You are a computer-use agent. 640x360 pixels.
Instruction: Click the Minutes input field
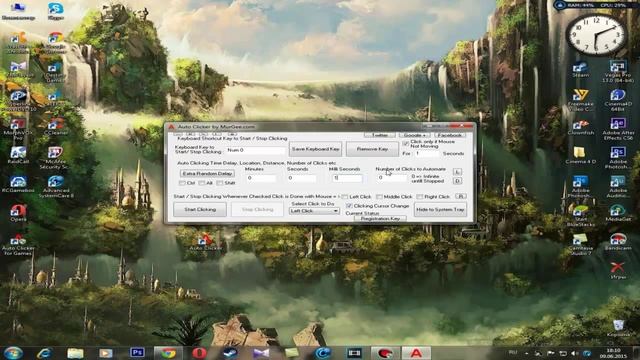click(x=261, y=178)
